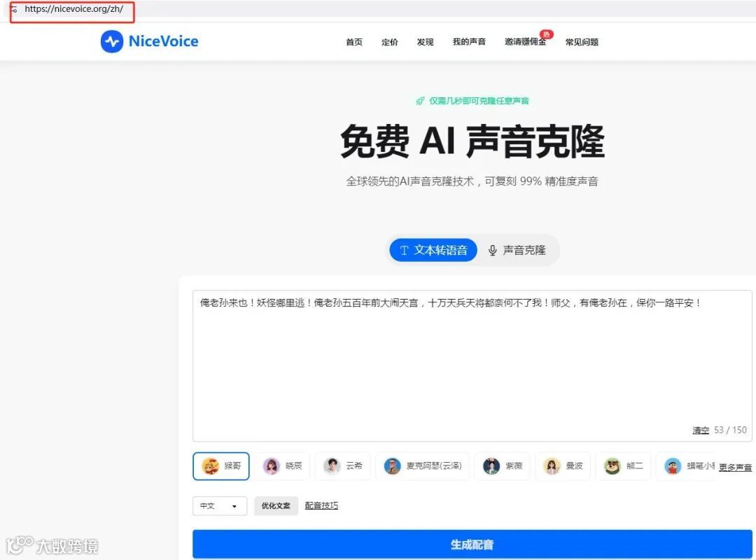This screenshot has width=756, height=560.
Task: Open 常见问题 FAQ page
Action: coord(582,42)
